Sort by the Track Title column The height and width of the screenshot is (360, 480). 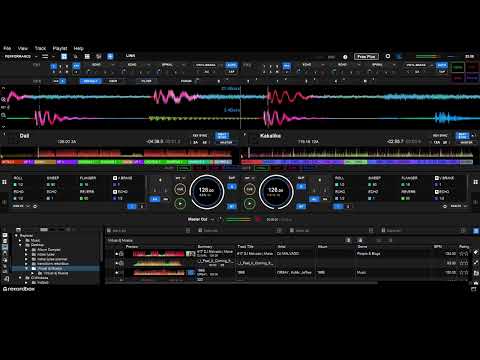tap(246, 247)
